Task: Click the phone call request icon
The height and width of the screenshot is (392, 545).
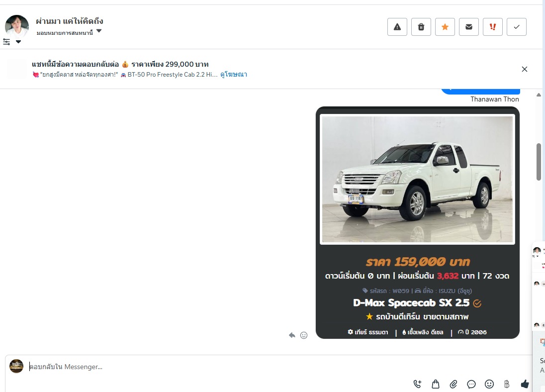Action: point(417,384)
